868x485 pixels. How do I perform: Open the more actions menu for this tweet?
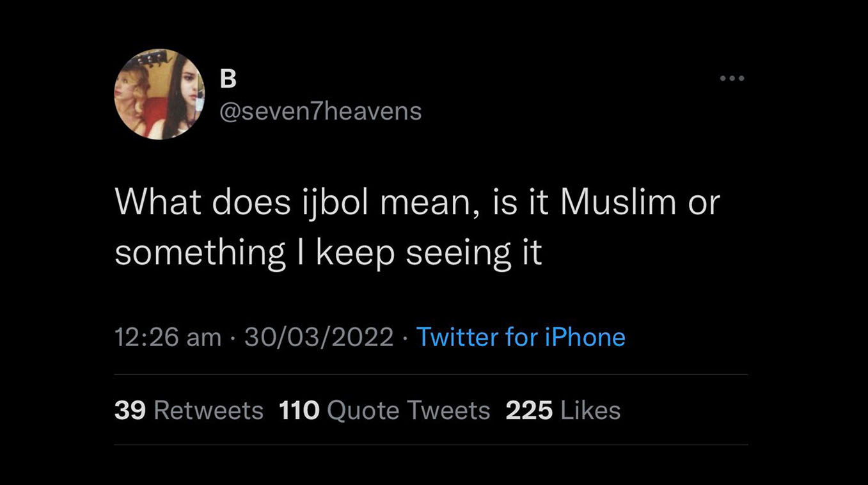(x=732, y=77)
